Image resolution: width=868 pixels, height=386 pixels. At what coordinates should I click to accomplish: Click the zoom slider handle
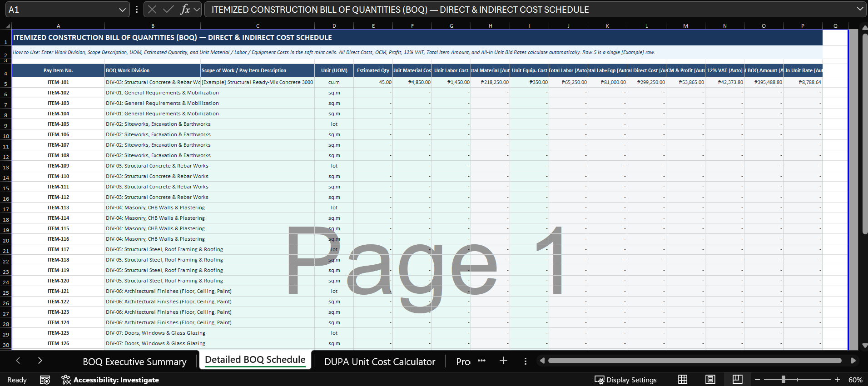784,379
